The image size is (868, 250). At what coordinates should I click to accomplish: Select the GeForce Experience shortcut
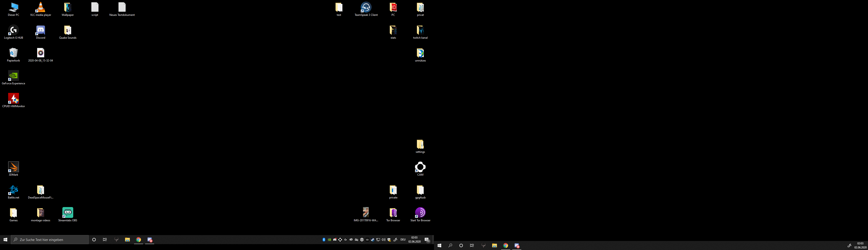(x=14, y=78)
